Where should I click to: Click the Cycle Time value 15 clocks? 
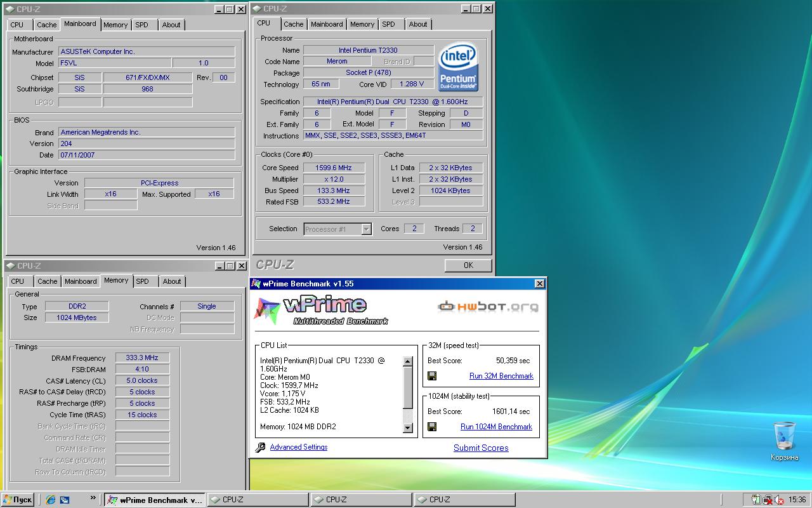pos(142,415)
